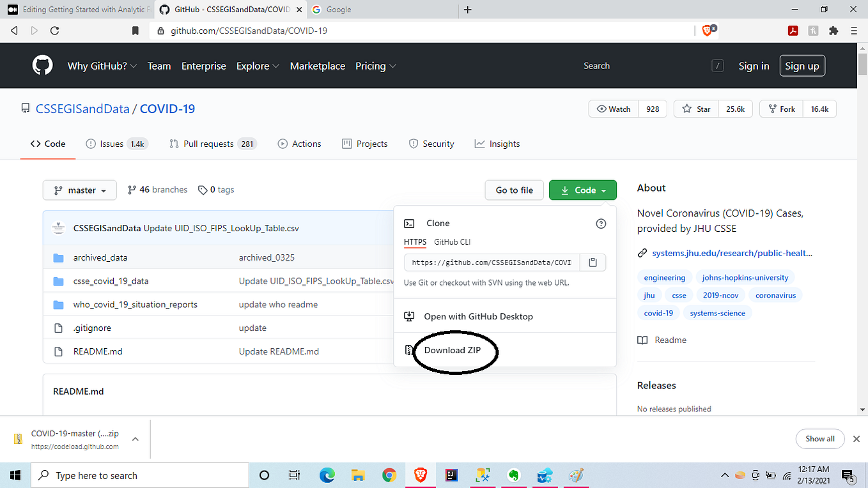
Task: Click the Go to file button
Action: 514,190
